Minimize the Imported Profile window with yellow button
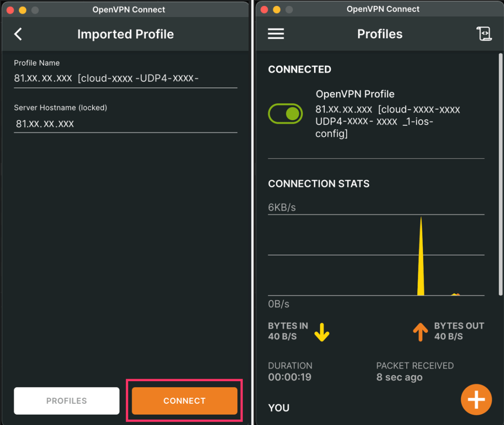 coord(23,10)
